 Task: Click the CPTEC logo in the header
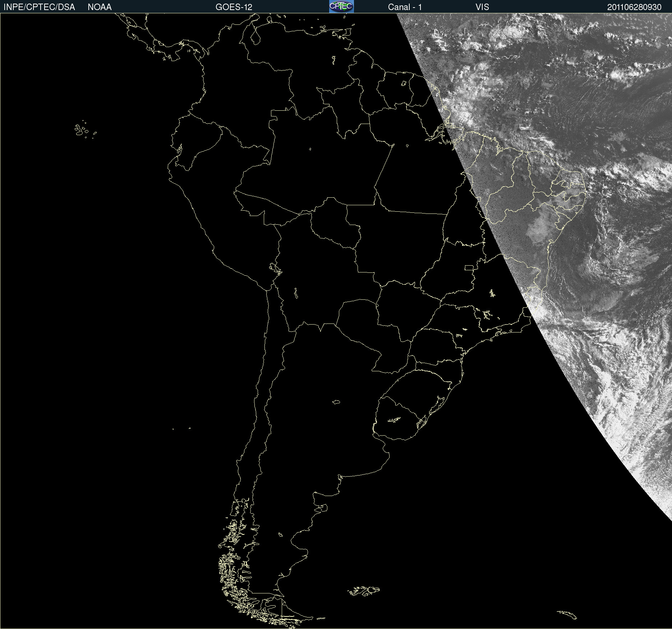[x=341, y=6]
